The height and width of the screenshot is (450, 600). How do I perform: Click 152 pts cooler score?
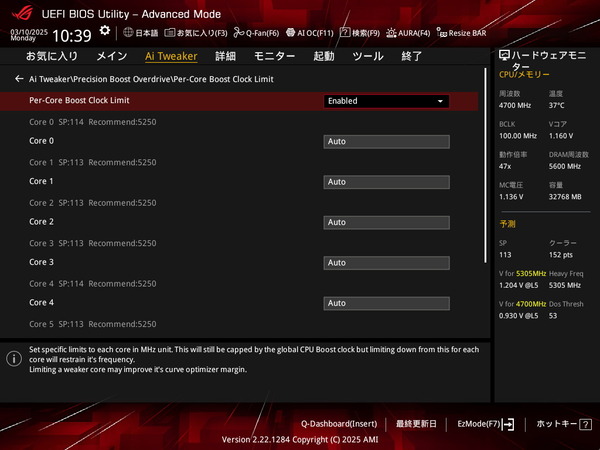coord(561,255)
